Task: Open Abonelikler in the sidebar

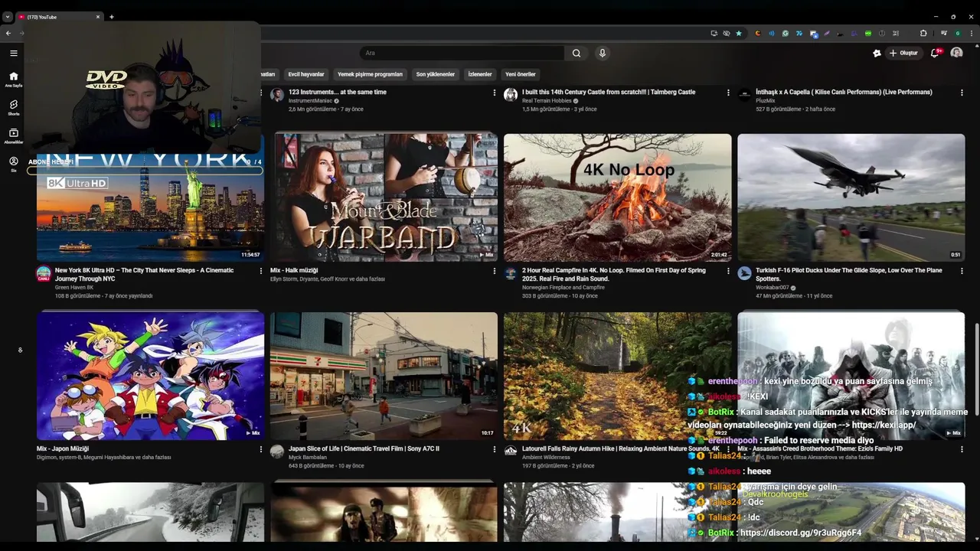Action: tap(13, 135)
